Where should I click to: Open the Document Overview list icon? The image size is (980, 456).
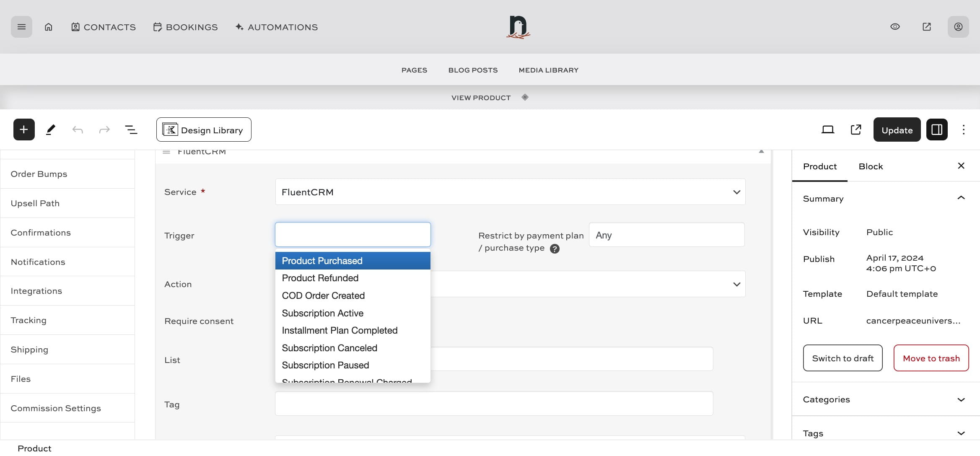(131, 129)
